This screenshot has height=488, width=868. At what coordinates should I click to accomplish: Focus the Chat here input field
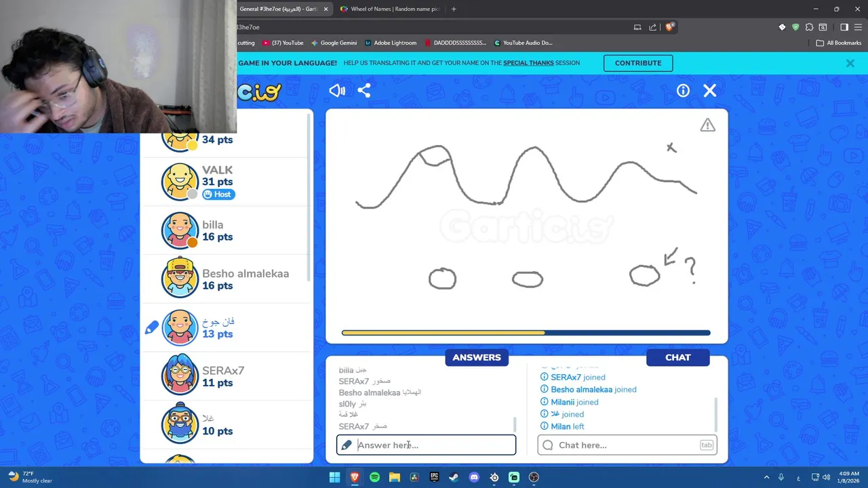pyautogui.click(x=627, y=445)
